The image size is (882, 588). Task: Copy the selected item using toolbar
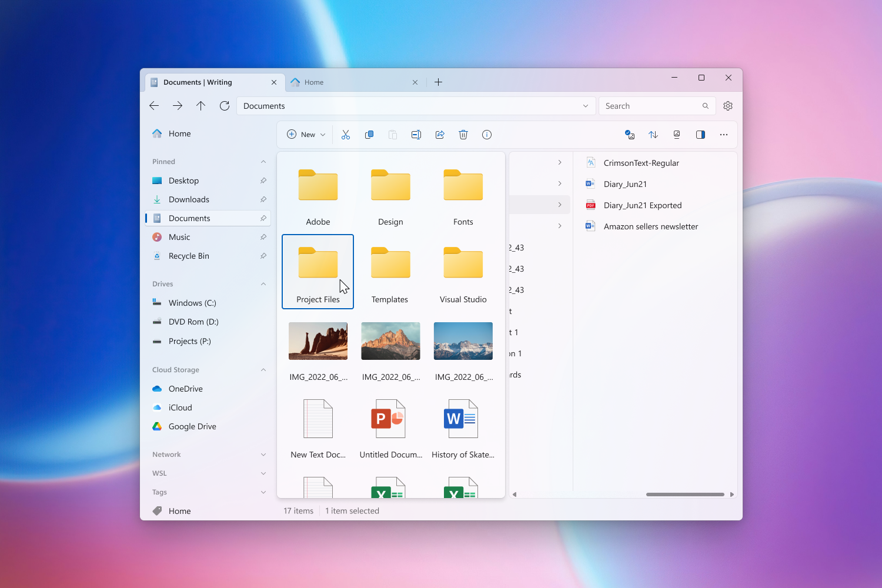[369, 134]
